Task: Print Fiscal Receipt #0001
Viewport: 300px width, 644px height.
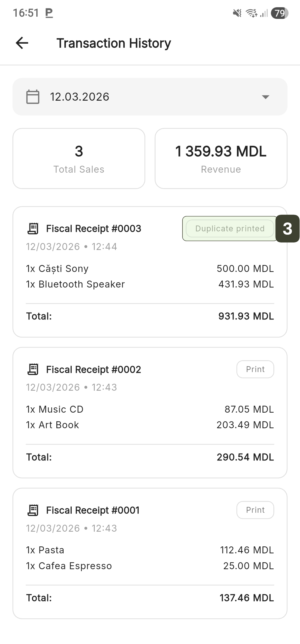Action: click(255, 510)
